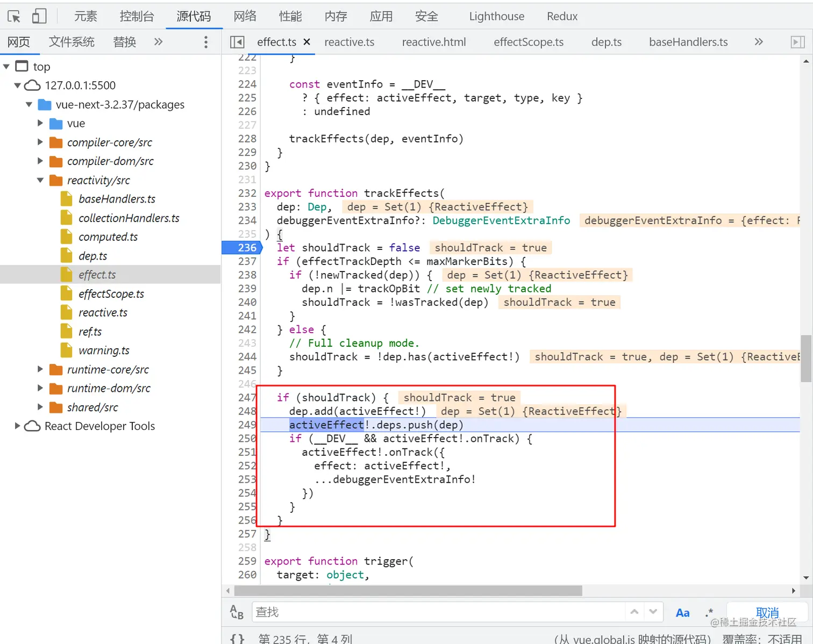Collapse the top frame tree node
813x644 pixels.
(6, 67)
